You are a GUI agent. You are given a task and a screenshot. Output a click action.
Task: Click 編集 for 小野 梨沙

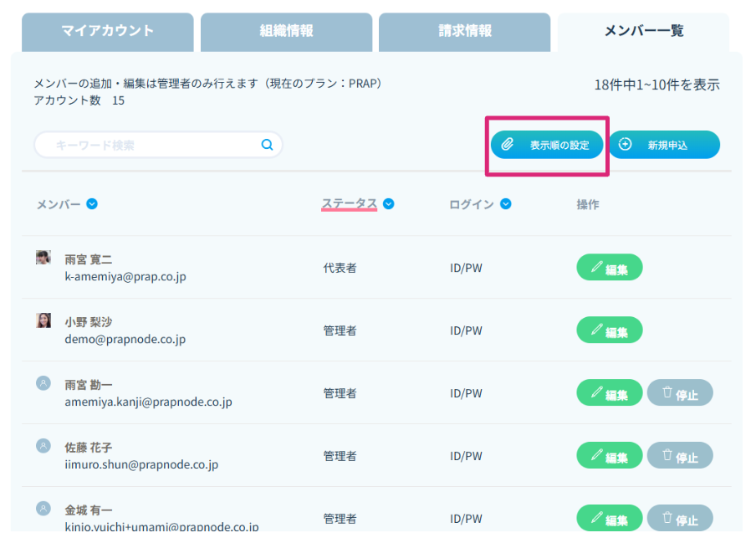(610, 330)
